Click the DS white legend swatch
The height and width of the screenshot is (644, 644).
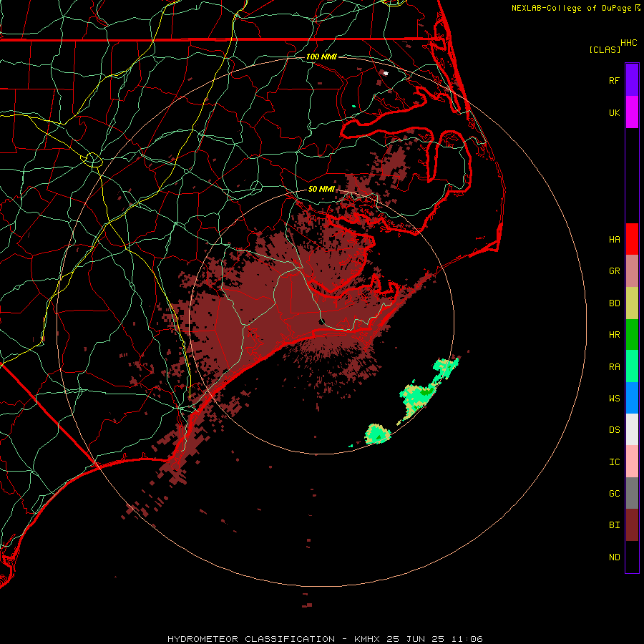click(632, 429)
